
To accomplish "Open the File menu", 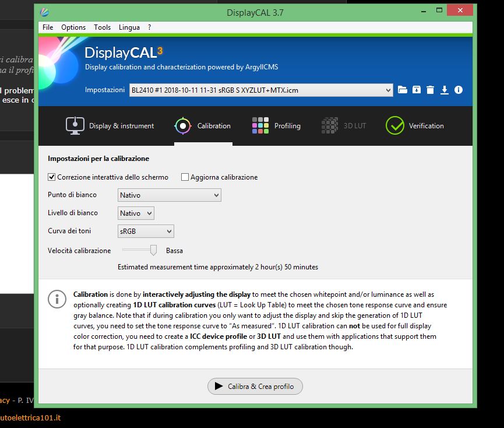I will (48, 27).
